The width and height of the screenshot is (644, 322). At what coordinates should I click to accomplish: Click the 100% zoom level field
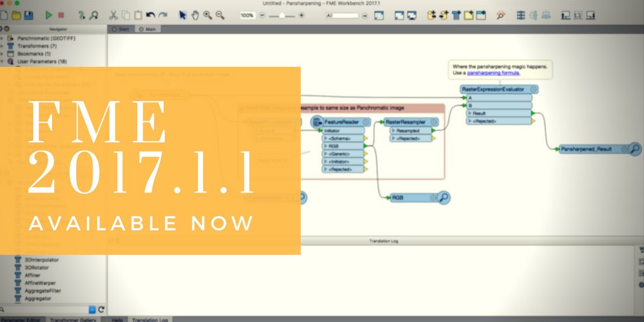(x=247, y=16)
